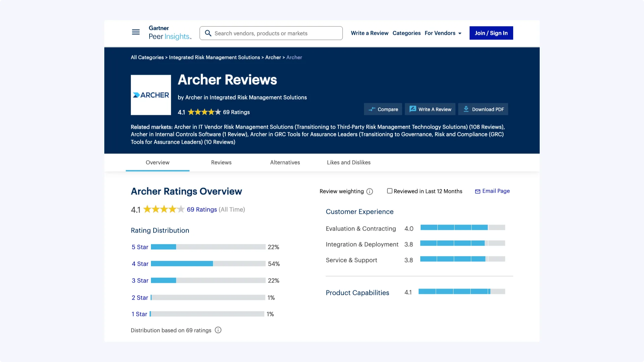Open Integrated Risk Management Solutions breadcrumb
This screenshot has width=644, height=362.
pos(214,57)
